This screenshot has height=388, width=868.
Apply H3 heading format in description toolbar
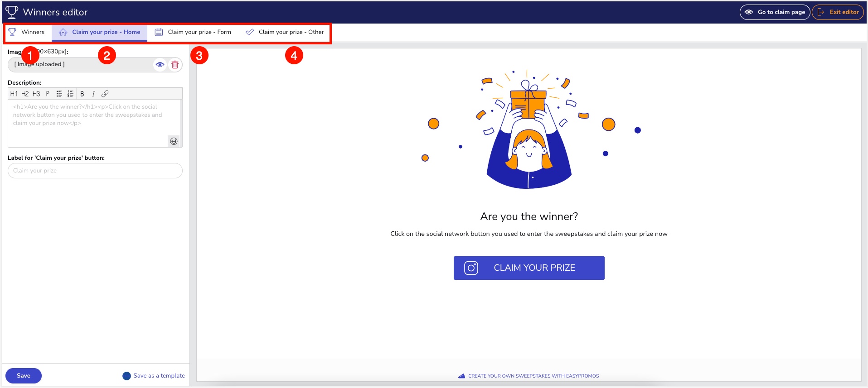(36, 94)
